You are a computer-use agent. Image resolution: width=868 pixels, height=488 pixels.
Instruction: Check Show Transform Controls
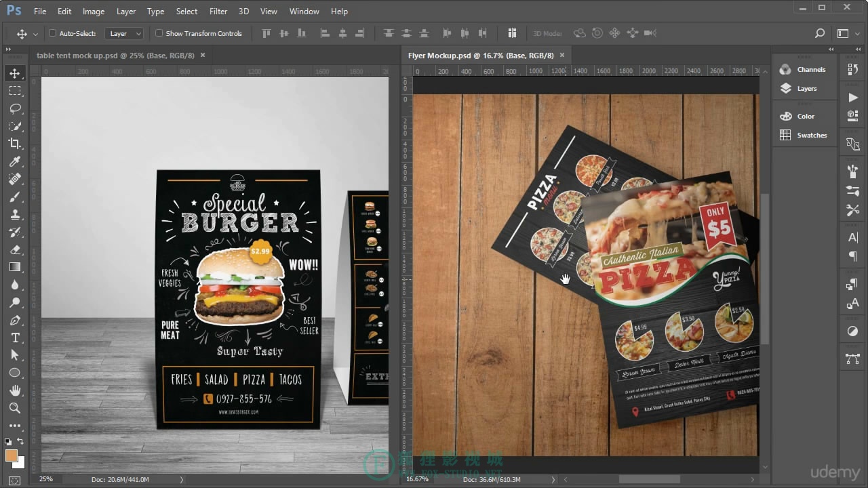(x=159, y=33)
